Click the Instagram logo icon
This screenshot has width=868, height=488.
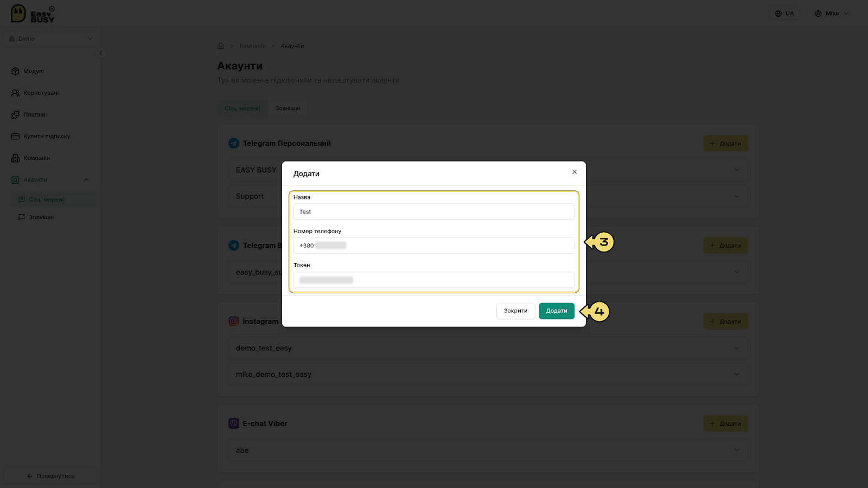tap(234, 322)
